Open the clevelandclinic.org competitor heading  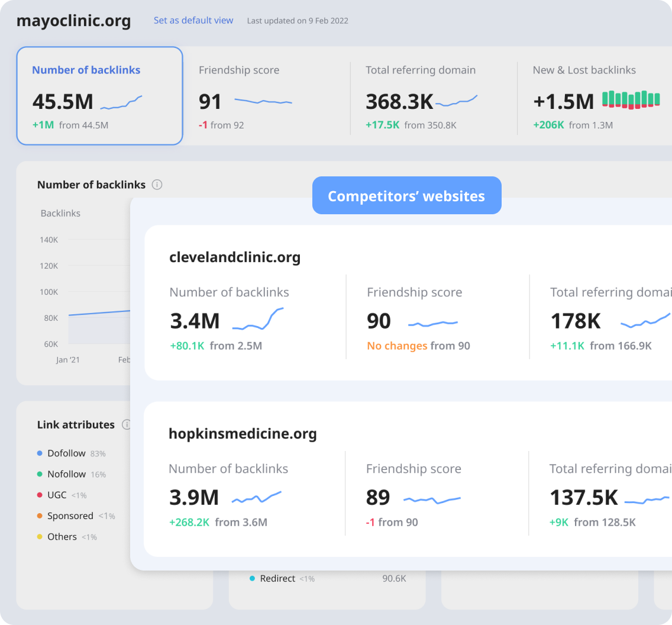235,257
